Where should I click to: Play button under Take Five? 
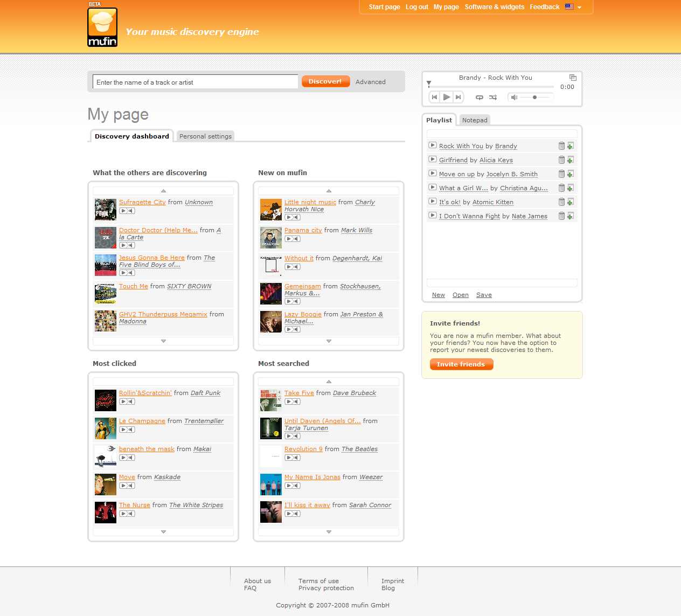pyautogui.click(x=289, y=402)
